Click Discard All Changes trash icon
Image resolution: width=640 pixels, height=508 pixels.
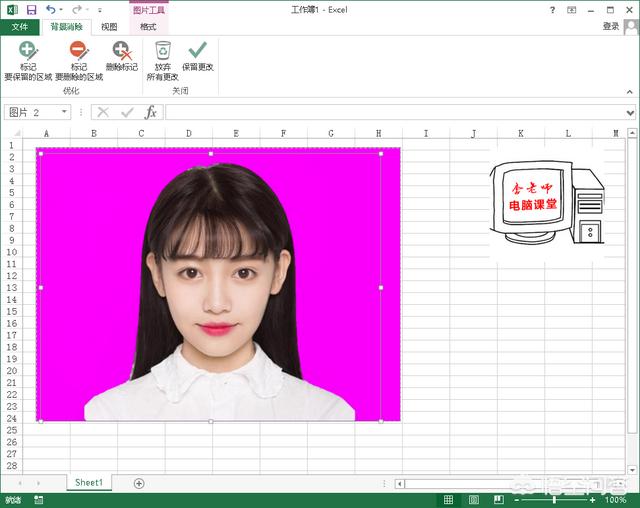pos(163,51)
